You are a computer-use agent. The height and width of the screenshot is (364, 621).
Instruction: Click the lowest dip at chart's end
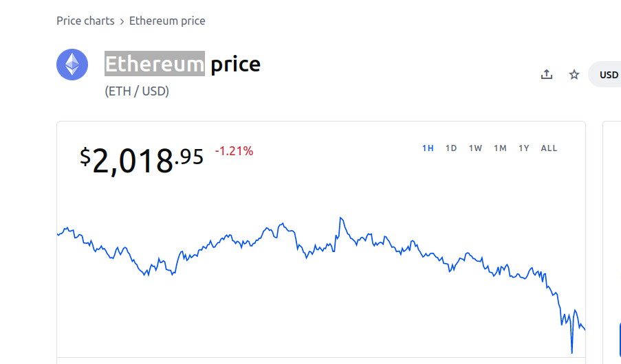pyautogui.click(x=572, y=352)
